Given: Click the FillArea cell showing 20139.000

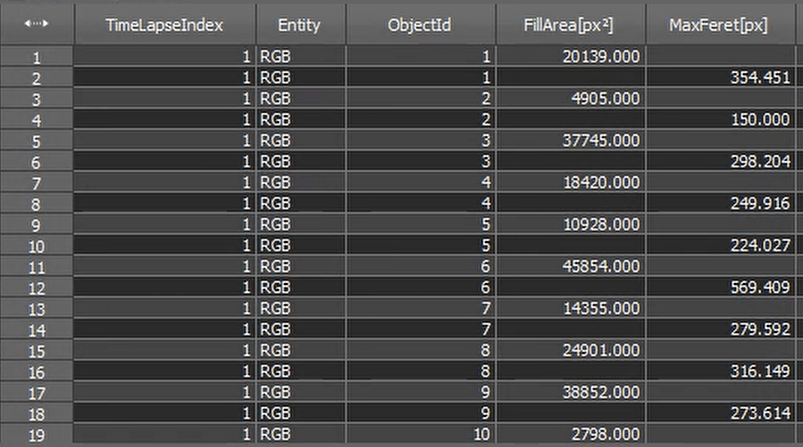Looking at the screenshot, I should [569, 57].
